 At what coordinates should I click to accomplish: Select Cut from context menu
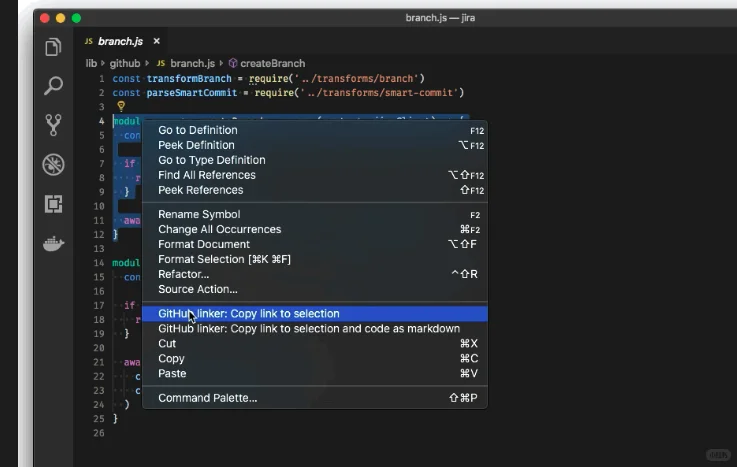(x=314, y=344)
